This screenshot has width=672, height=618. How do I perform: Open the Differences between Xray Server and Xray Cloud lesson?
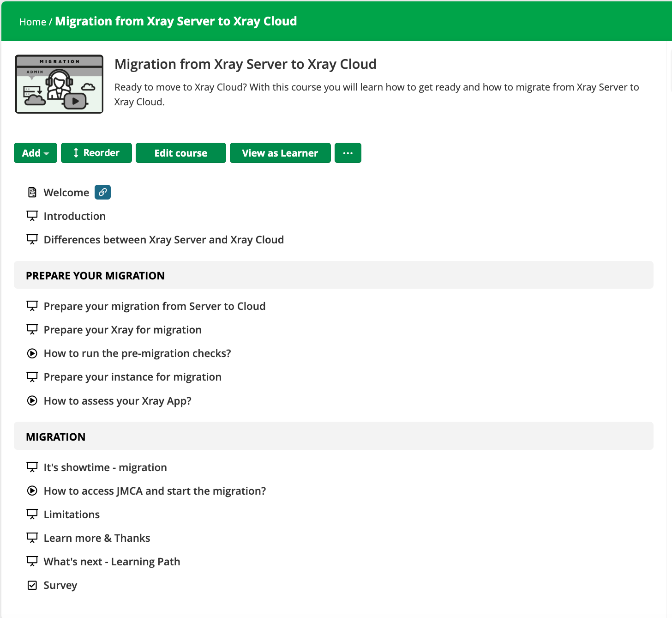tap(163, 240)
